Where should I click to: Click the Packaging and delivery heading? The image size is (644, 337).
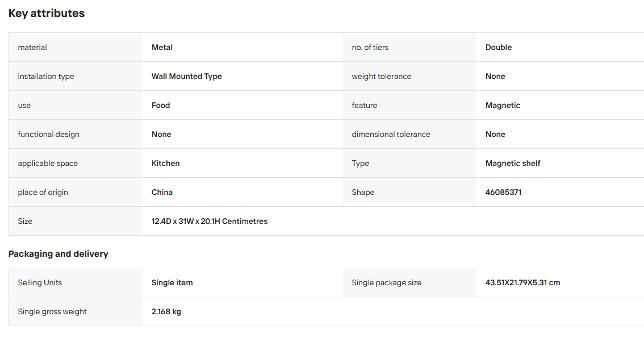coord(58,254)
